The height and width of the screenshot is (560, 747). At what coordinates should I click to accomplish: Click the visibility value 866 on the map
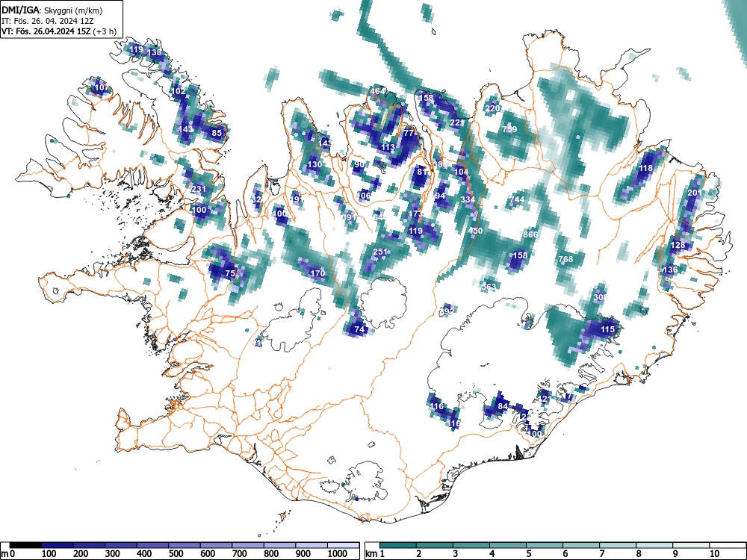[x=530, y=234]
